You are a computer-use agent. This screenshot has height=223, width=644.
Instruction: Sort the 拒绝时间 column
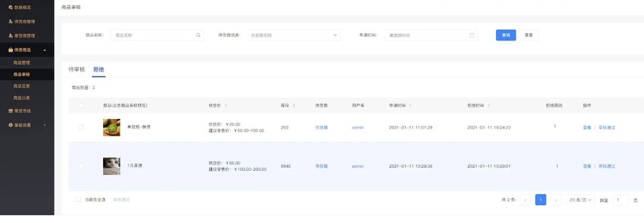489,105
